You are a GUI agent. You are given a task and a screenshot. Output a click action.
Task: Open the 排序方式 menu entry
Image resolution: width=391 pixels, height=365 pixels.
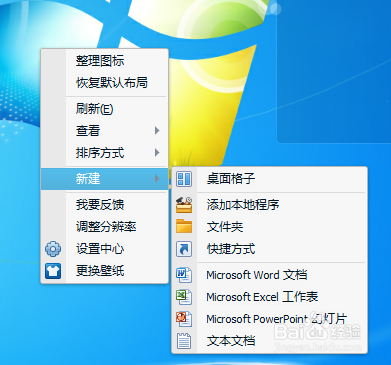coord(104,153)
